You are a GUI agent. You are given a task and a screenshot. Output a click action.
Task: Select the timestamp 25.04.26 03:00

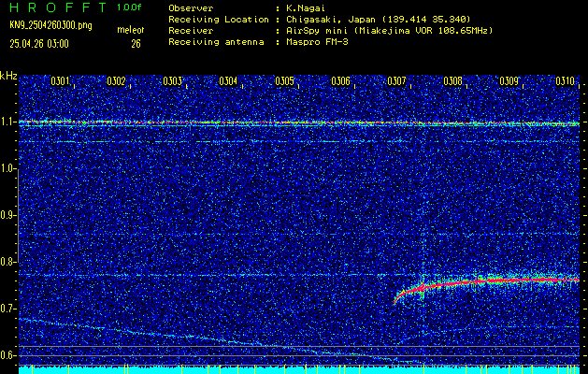click(39, 44)
